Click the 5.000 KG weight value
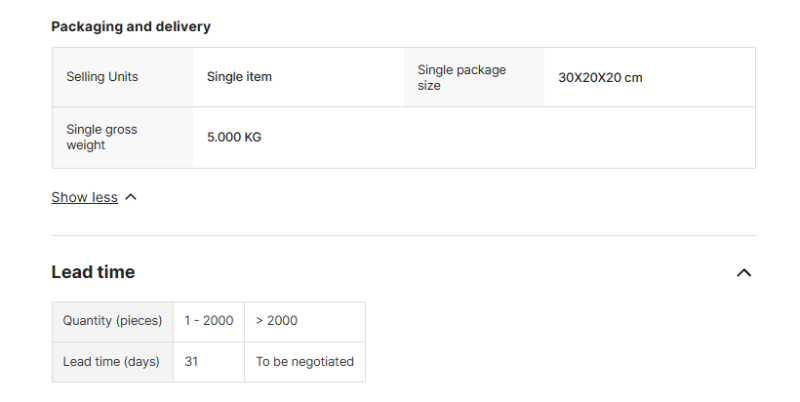Viewport: 800px width, 402px height. 234,137
